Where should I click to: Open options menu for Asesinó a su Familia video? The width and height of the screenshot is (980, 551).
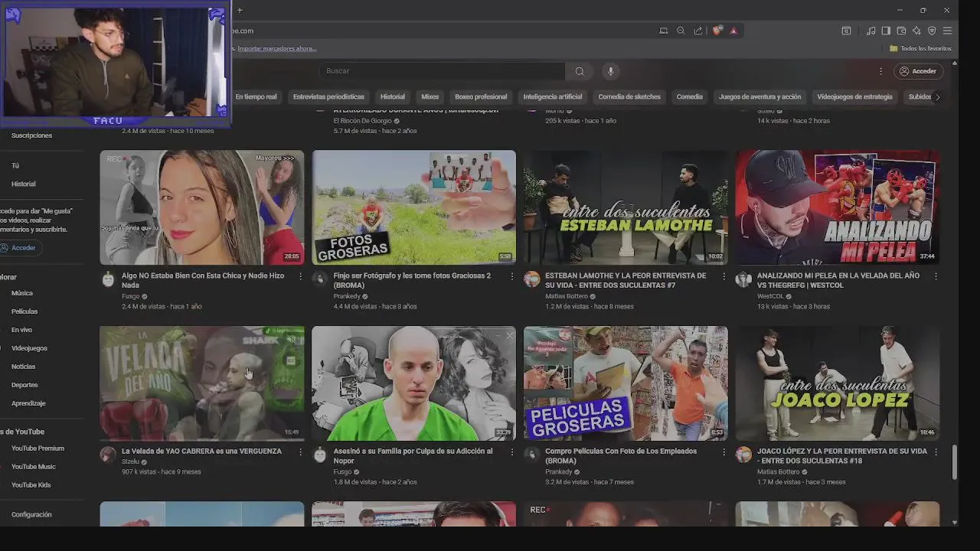coord(512,452)
